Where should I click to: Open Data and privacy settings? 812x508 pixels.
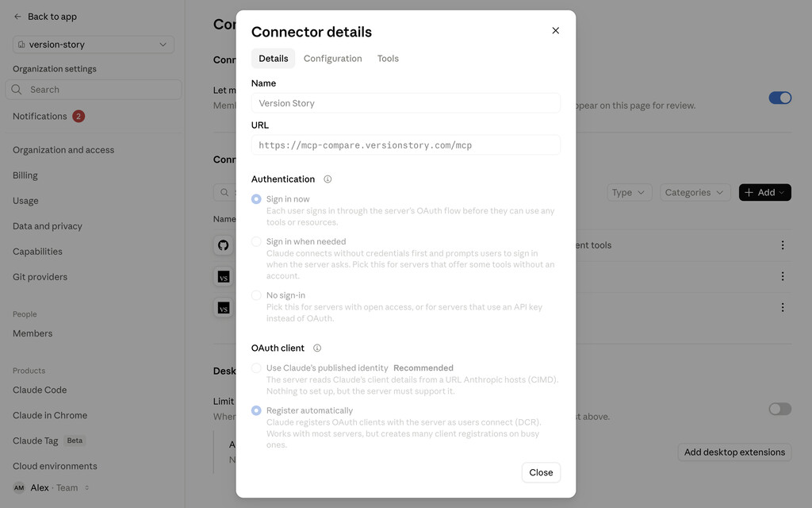47,226
